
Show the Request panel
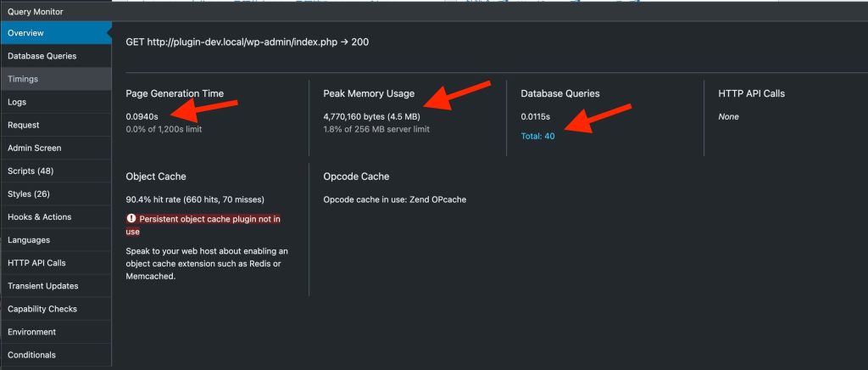click(x=24, y=125)
